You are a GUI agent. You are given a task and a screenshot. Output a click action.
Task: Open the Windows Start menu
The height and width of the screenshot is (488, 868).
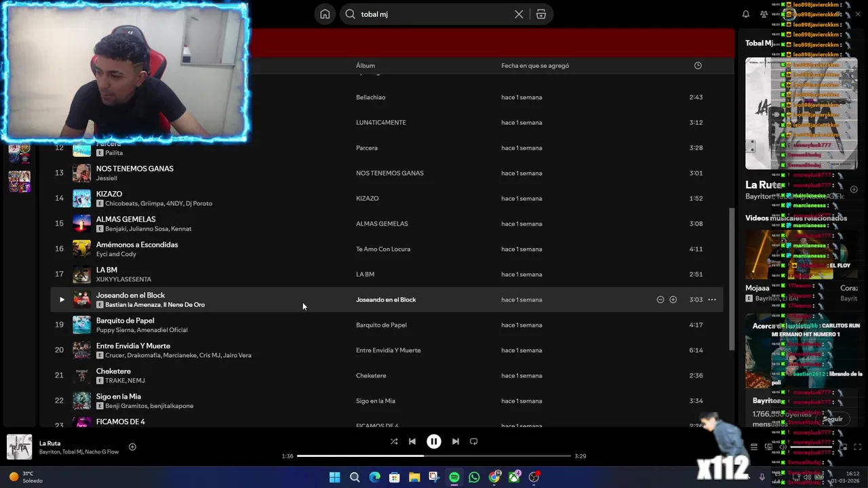click(x=334, y=477)
